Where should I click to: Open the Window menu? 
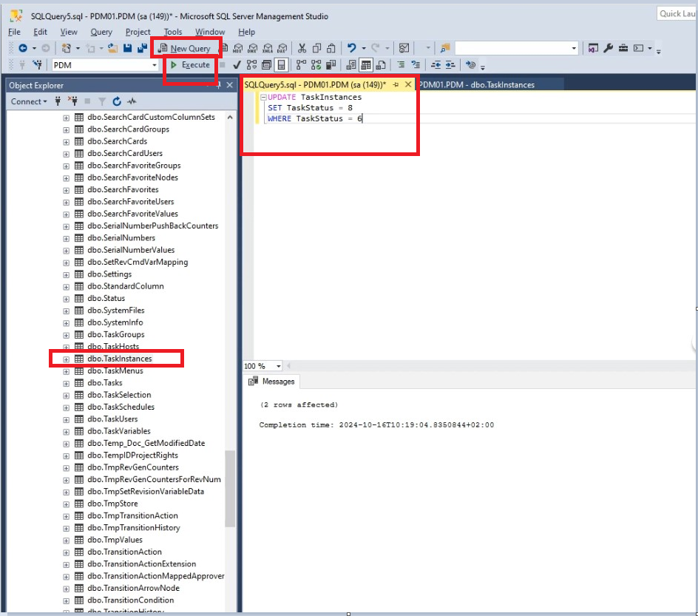[x=210, y=32]
